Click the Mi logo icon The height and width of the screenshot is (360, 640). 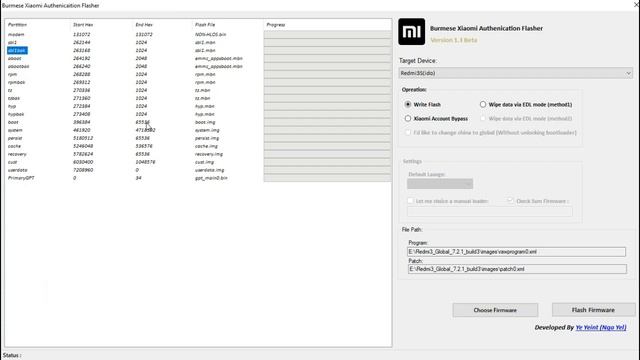[x=411, y=31]
